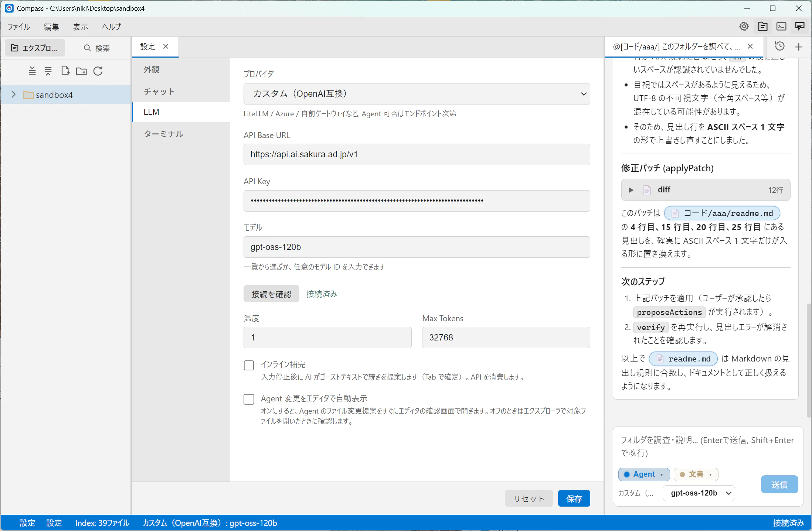Expand the diff patch disclosure triangle
The width and height of the screenshot is (812, 531).
pos(631,190)
